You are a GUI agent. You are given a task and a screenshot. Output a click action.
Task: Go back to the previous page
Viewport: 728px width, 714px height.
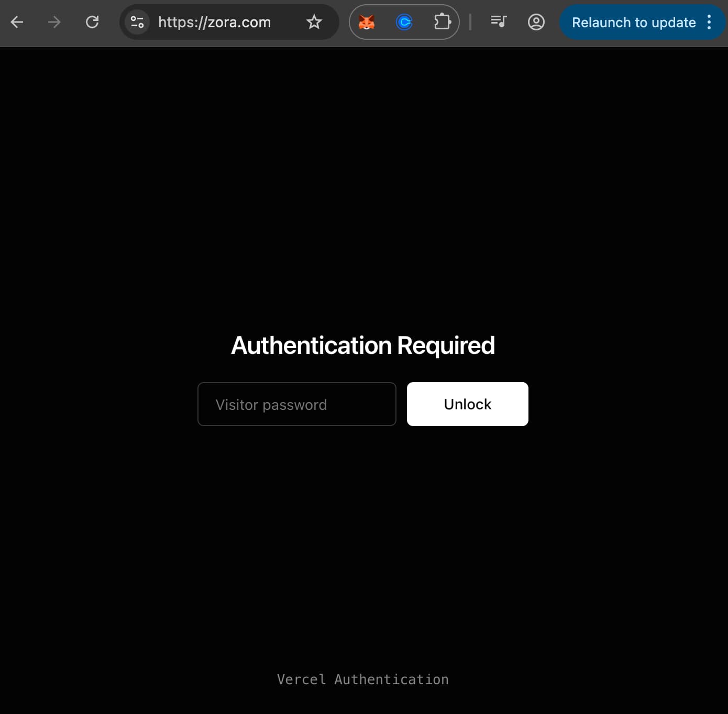[x=17, y=22]
